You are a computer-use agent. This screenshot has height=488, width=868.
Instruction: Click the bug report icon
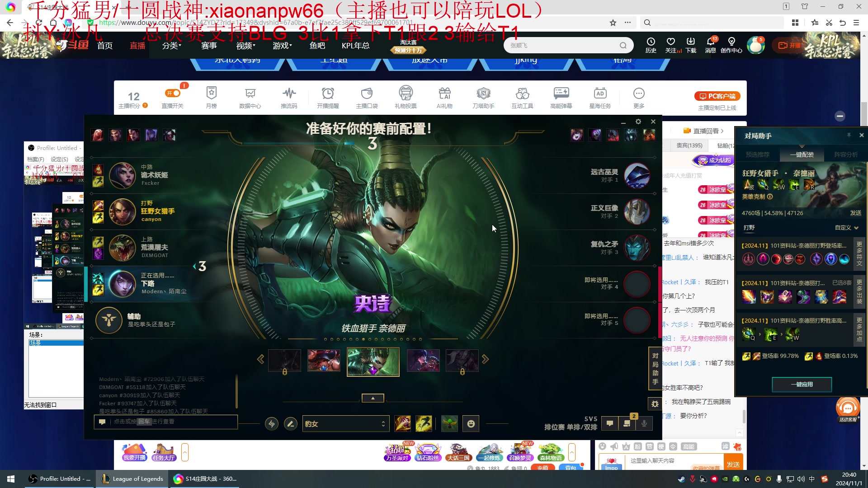pyautogui.click(x=655, y=404)
